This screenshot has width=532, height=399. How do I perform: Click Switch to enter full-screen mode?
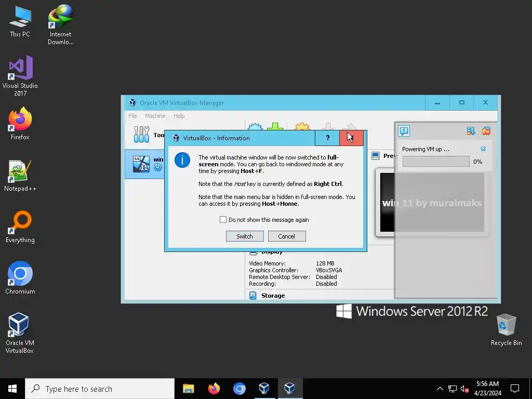[245, 236]
